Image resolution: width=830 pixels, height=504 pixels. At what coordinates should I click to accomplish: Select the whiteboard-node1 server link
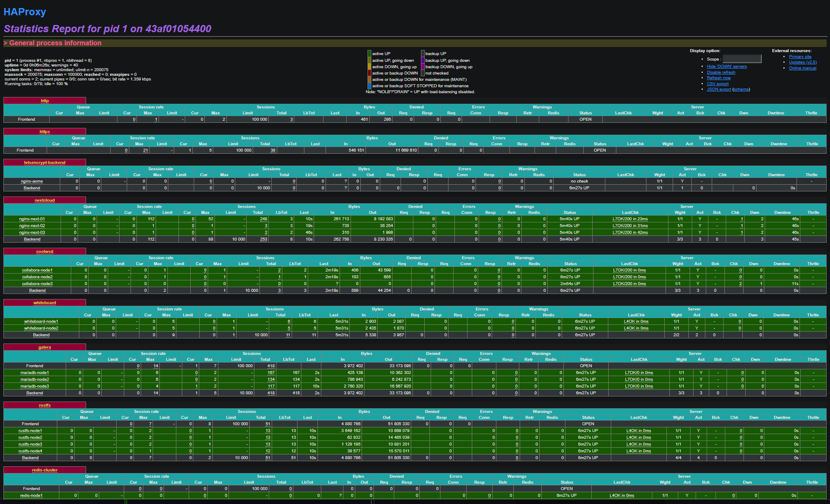41,321
